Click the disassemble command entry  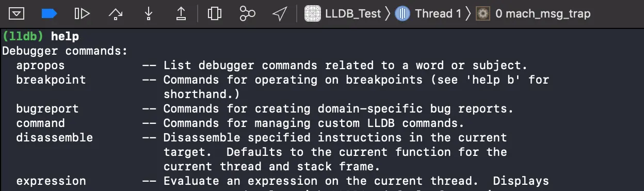(55, 138)
